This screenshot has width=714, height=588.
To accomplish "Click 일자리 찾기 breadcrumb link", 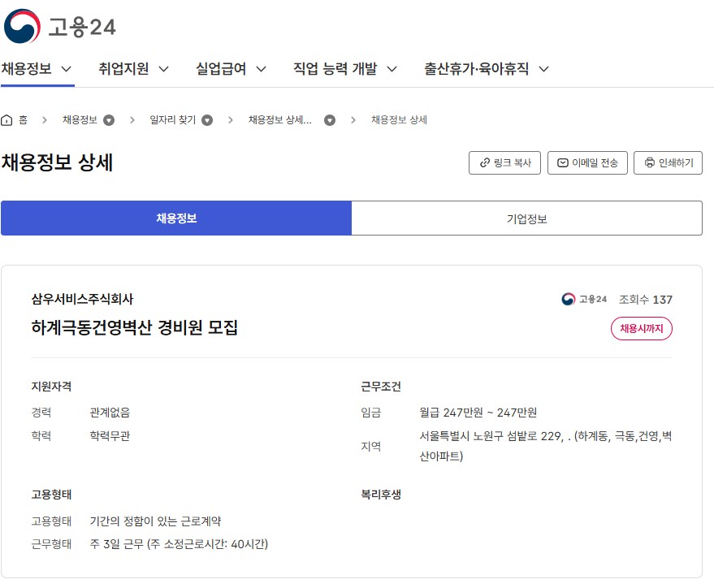I will pos(172,120).
